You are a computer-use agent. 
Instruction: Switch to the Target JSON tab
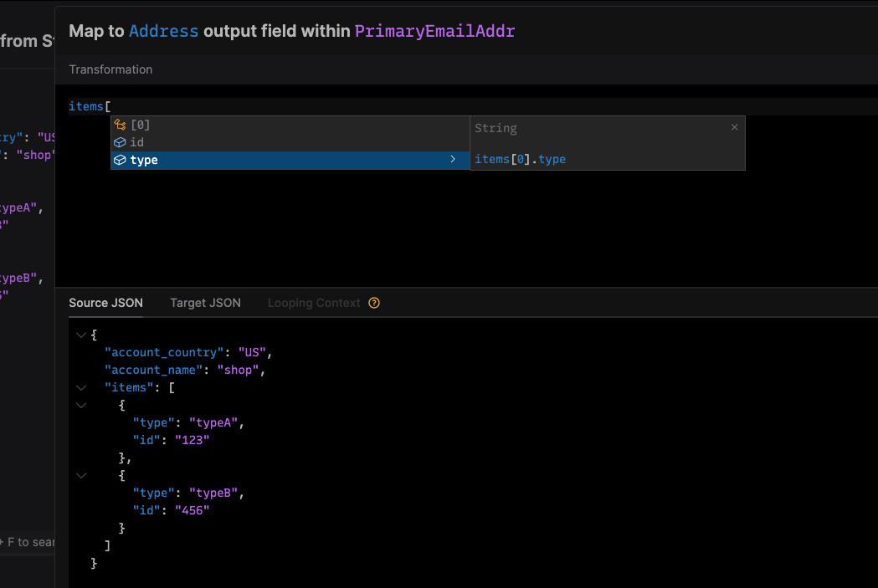pyautogui.click(x=205, y=303)
